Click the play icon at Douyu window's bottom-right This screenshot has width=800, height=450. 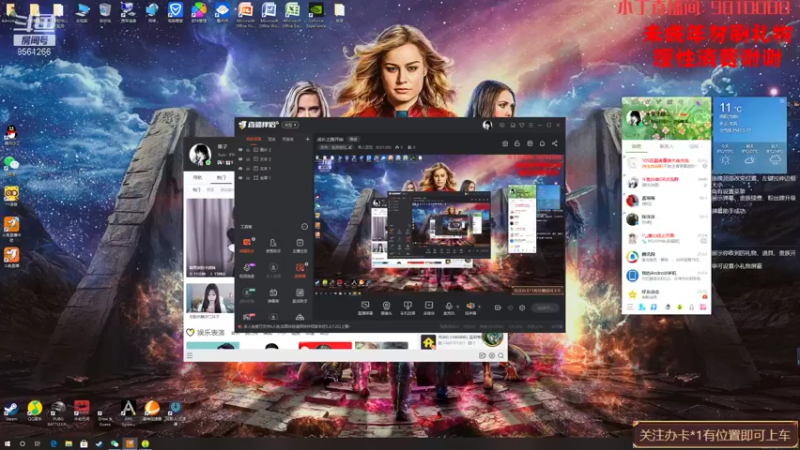coord(482,355)
